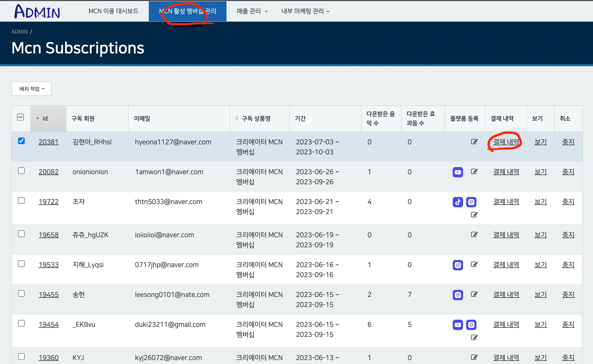Check the checkbox for subscription 20082
Viewport: 593px width, 364px height.
click(21, 171)
